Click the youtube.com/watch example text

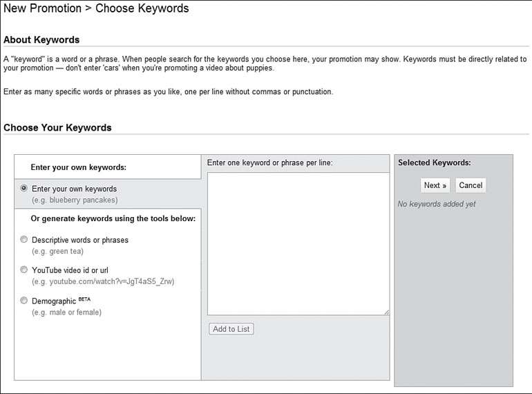click(x=103, y=281)
